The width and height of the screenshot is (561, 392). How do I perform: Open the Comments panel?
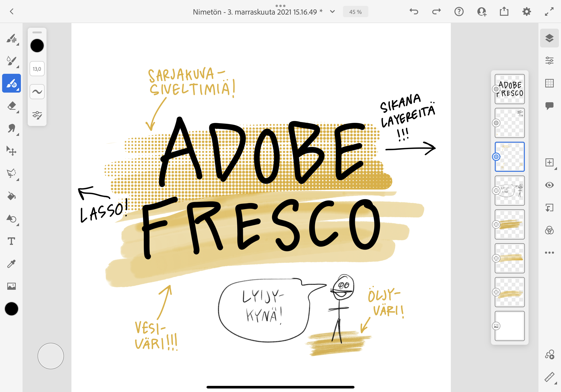[x=549, y=106]
